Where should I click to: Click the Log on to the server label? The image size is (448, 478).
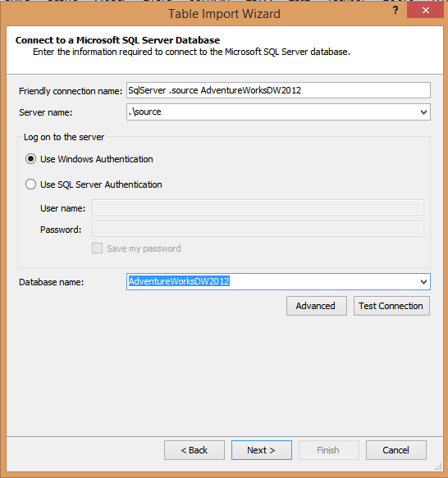64,137
